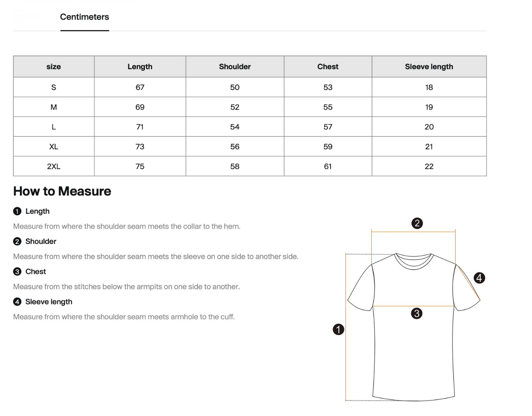Click the Sleeve length column header

429,67
